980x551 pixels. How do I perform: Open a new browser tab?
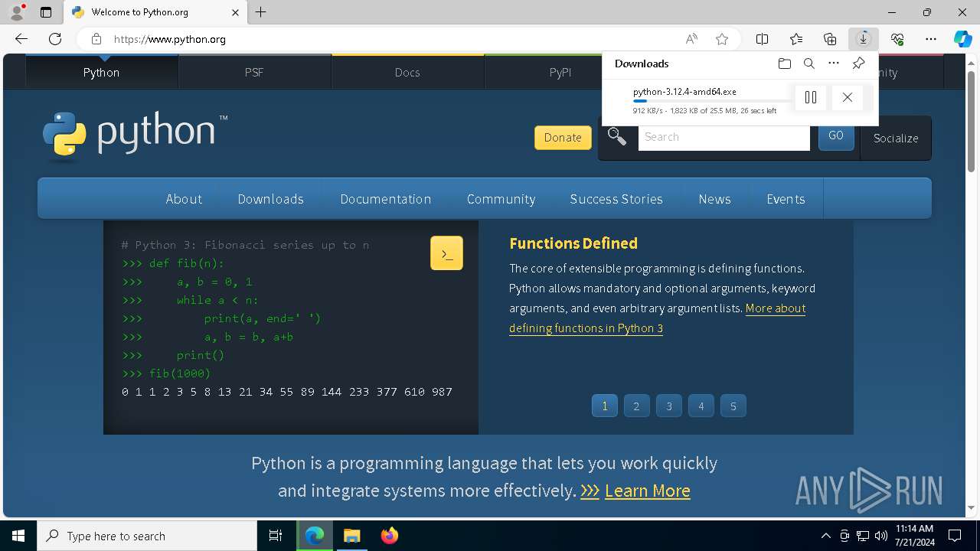(x=261, y=12)
